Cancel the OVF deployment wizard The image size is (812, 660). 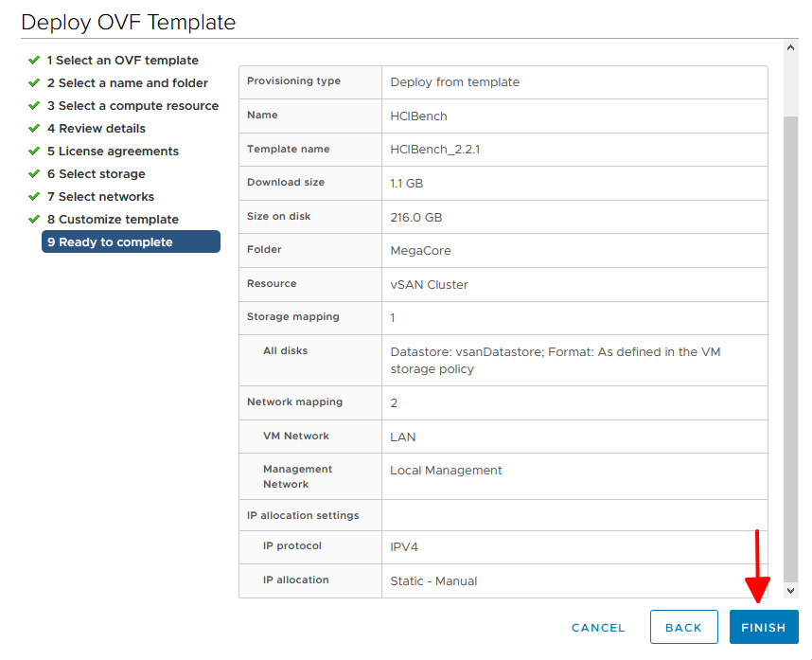tap(598, 627)
